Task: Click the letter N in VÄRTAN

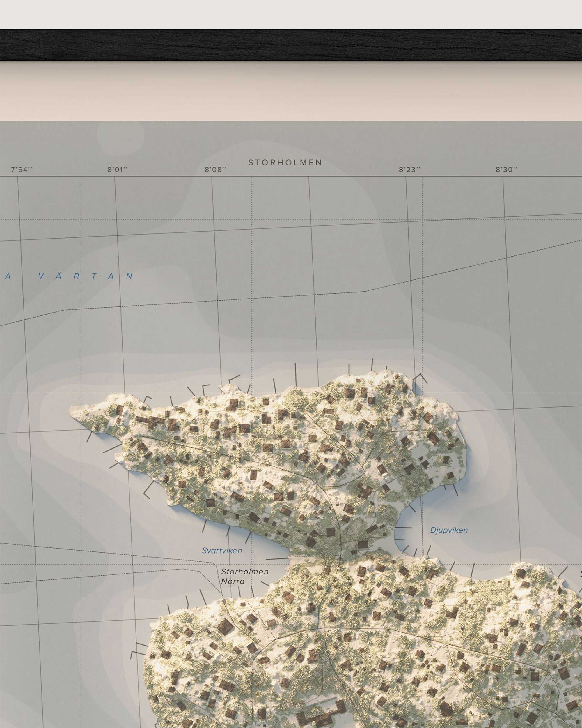Action: tap(129, 276)
